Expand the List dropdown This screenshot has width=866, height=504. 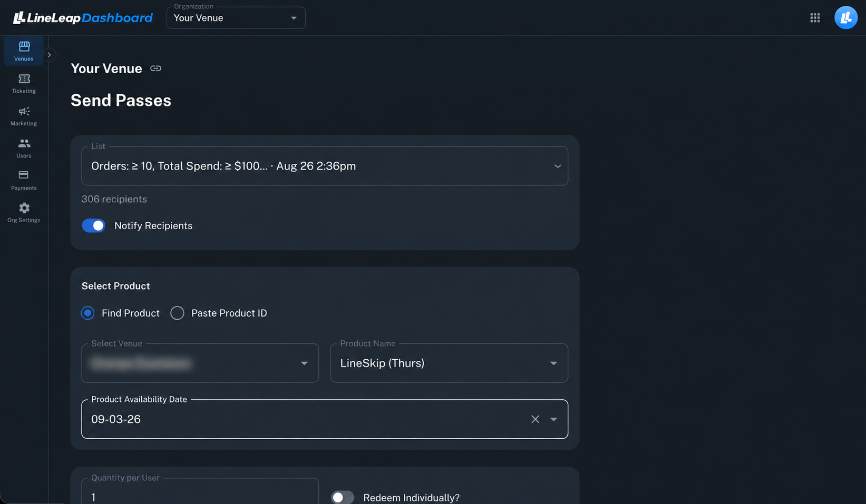pyautogui.click(x=325, y=166)
